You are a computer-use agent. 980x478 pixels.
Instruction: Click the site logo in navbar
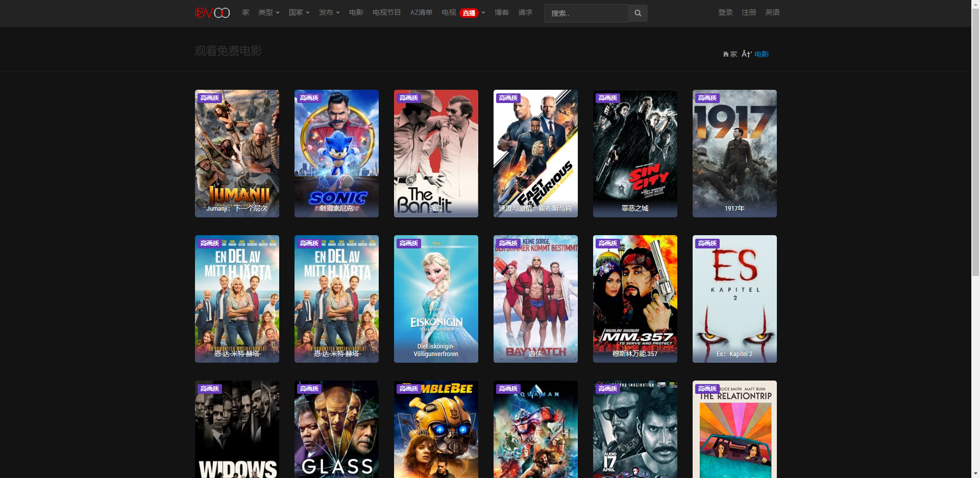(212, 13)
